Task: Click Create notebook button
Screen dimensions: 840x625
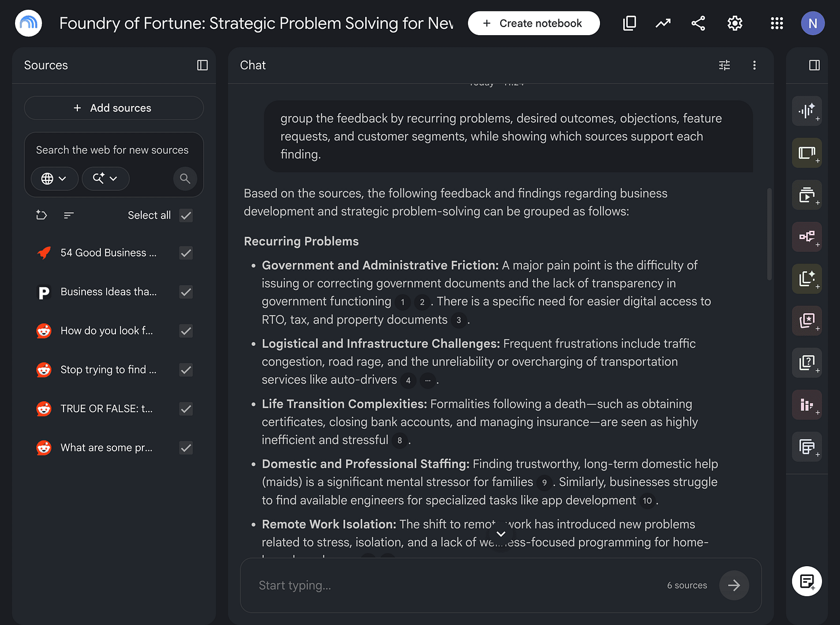Action: pyautogui.click(x=534, y=23)
